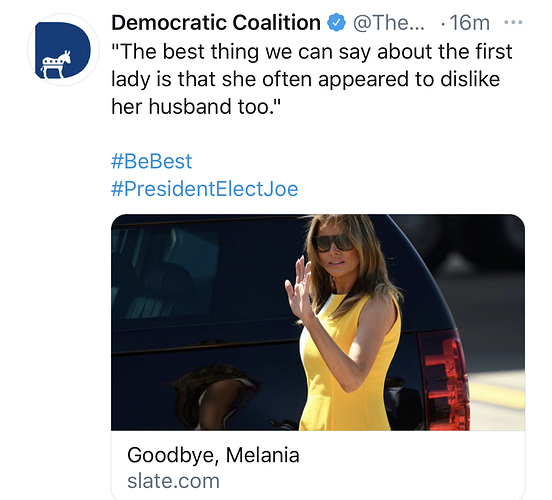552x500 pixels.
Task: Select the tweet's quoted text body
Action: 312,79
